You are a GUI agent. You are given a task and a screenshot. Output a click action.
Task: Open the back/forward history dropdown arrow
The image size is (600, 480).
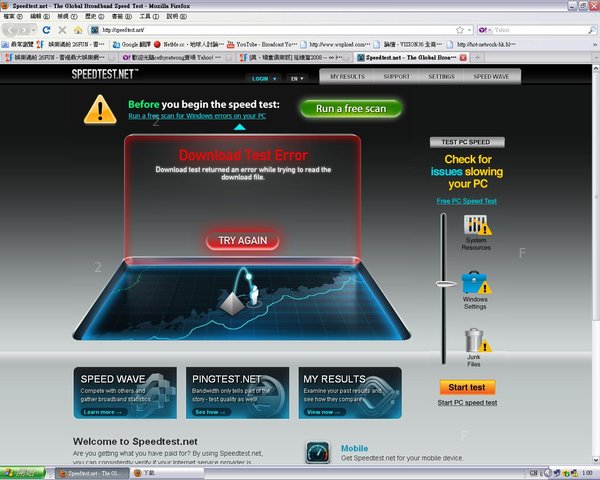pyautogui.click(x=34, y=29)
